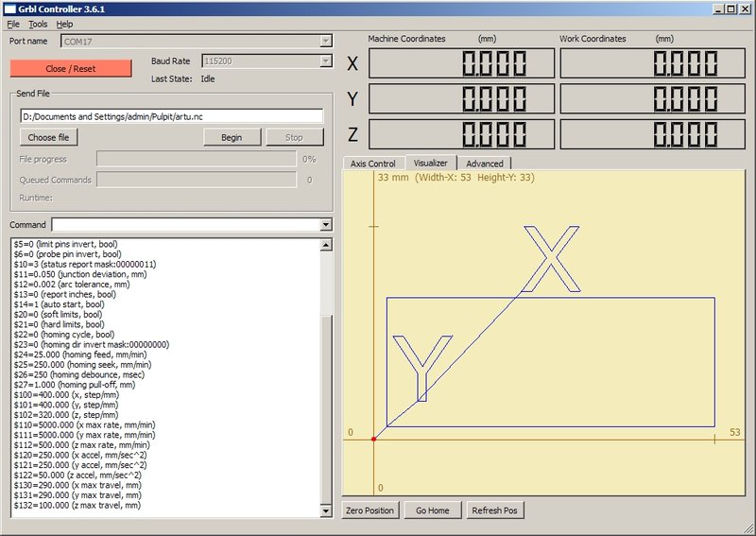Viewport: 756px width, 536px height.
Task: Click the Stop button
Action: click(x=294, y=137)
